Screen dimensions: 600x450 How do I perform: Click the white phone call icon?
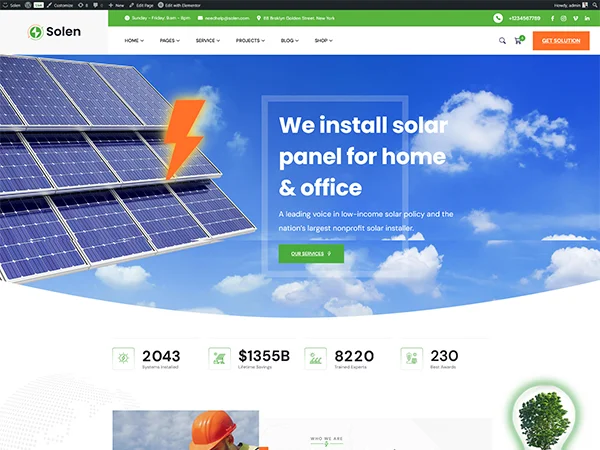coord(498,18)
